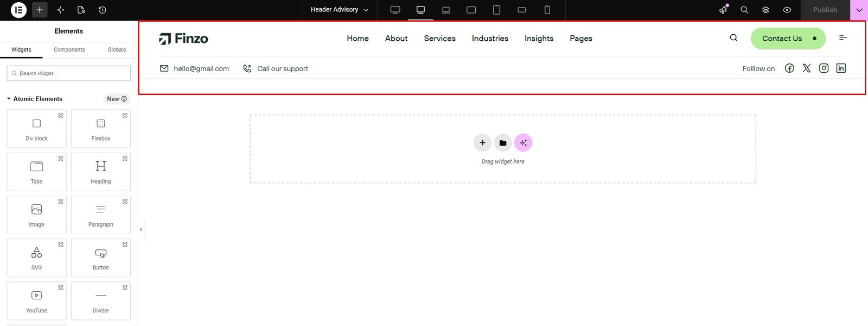The image size is (868, 326).
Task: Open the Pages nav menu item
Action: click(580, 39)
